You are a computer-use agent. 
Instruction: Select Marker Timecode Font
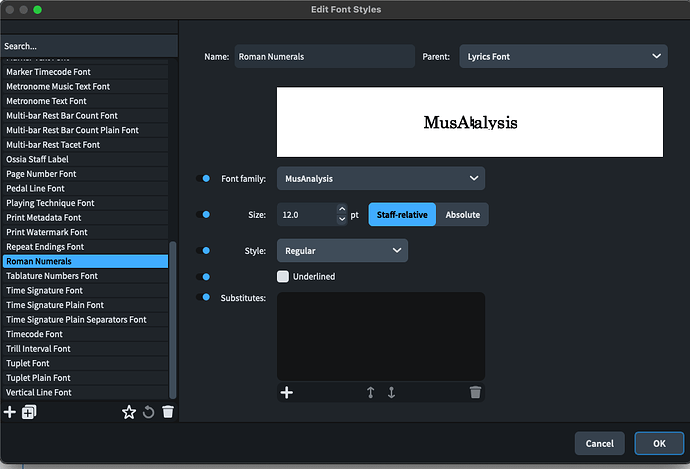click(85, 72)
